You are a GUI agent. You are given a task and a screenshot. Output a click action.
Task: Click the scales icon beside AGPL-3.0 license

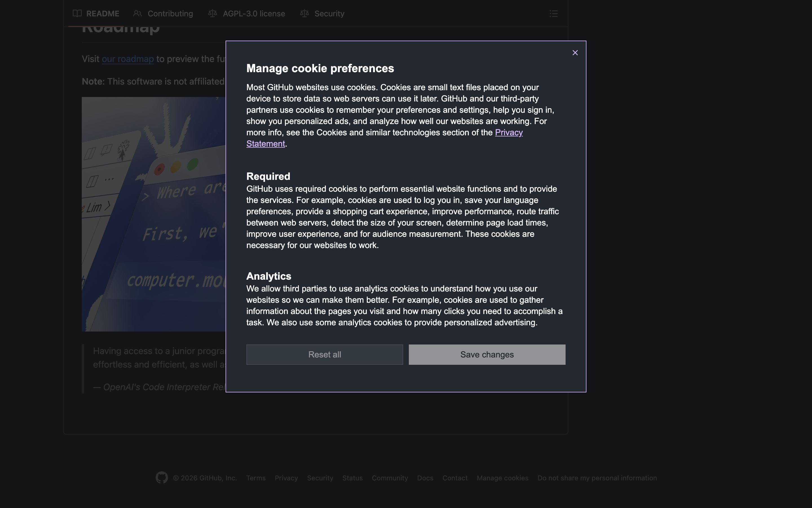212,14
